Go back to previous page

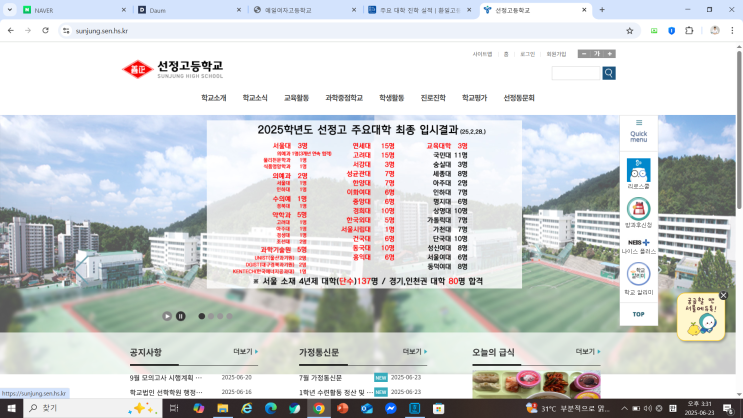tap(11, 30)
